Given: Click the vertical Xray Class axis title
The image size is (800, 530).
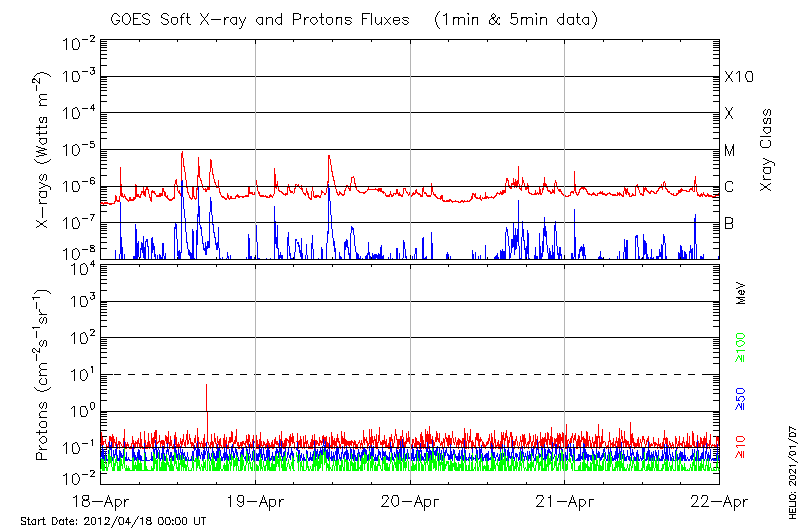Looking at the screenshot, I should pos(767,150).
